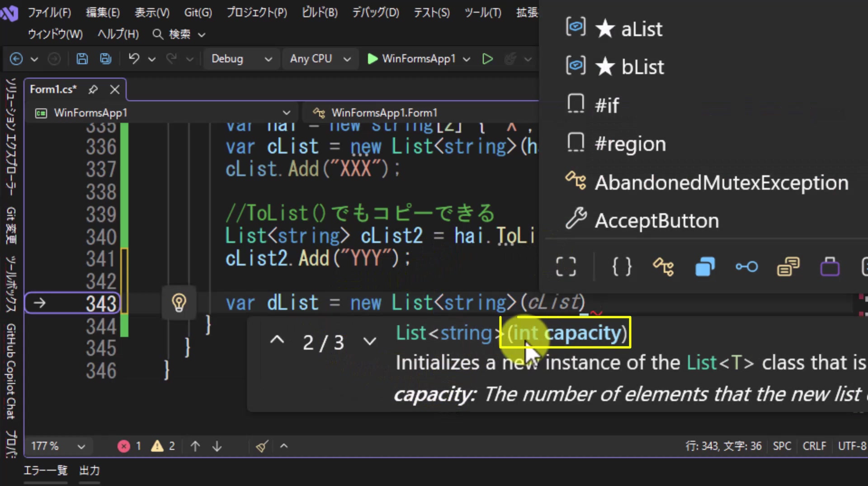Open the プロジェクト(P) menu
Image resolution: width=868 pixels, height=486 pixels.
[x=257, y=12]
